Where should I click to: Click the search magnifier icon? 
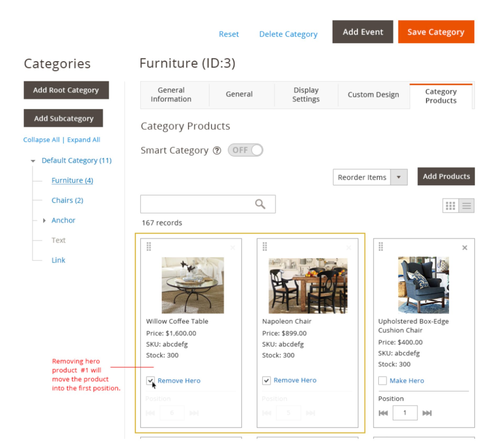[x=260, y=204]
